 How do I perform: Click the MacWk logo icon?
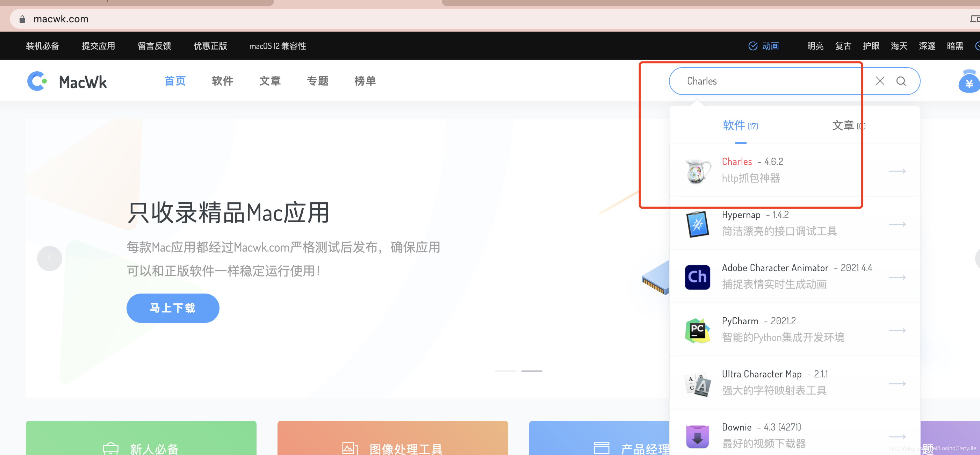tap(37, 81)
